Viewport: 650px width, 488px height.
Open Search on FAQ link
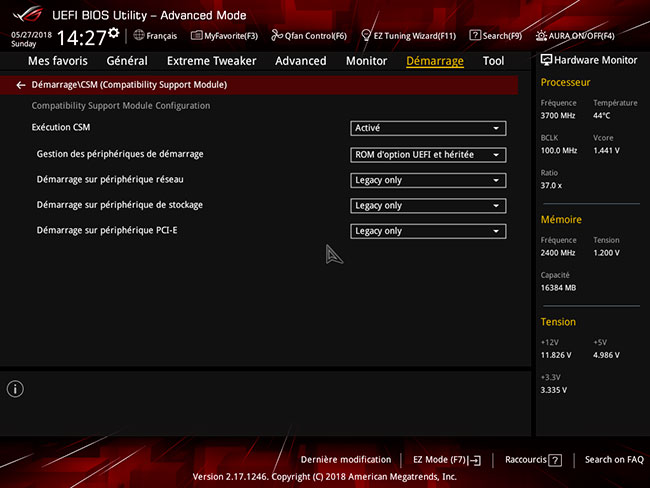coord(614,460)
